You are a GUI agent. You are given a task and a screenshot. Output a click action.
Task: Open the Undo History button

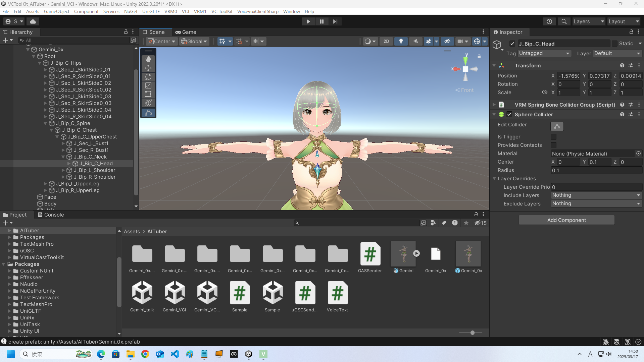tap(549, 21)
